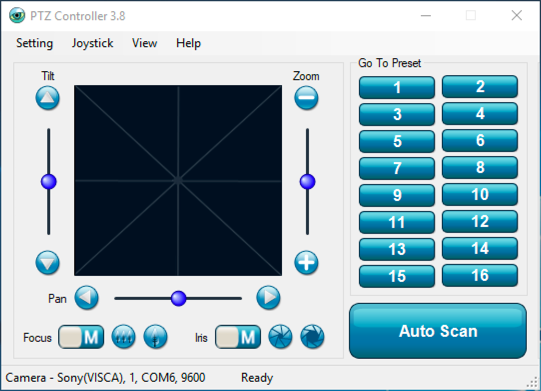Click the Tilt slider handle

(x=49, y=182)
